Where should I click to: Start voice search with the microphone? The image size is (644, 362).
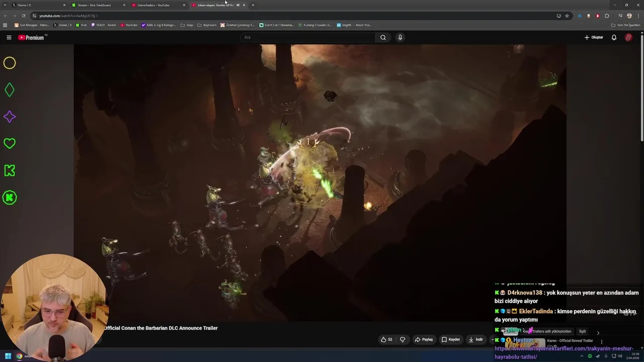click(400, 37)
